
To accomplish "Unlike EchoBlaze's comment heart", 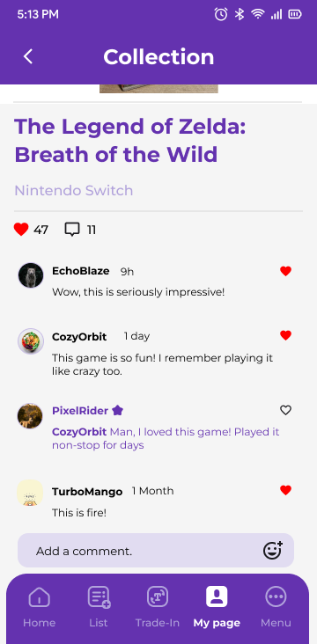I will pos(286,271).
